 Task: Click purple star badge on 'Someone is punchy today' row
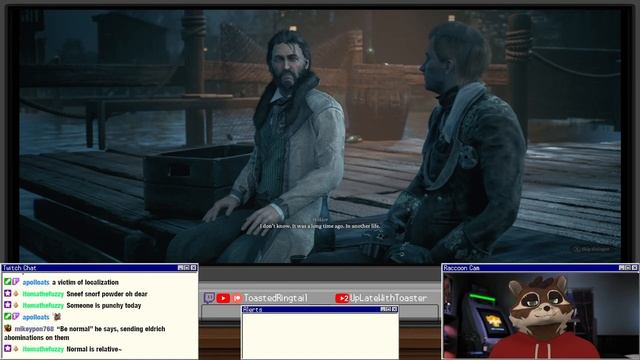pyautogui.click(x=8, y=305)
